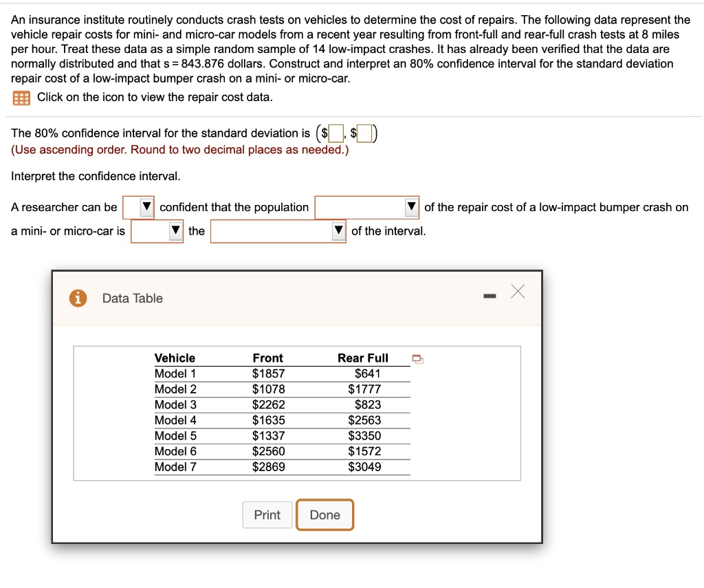Select the Vehicle column header
The width and height of the screenshot is (704, 588).
point(175,358)
